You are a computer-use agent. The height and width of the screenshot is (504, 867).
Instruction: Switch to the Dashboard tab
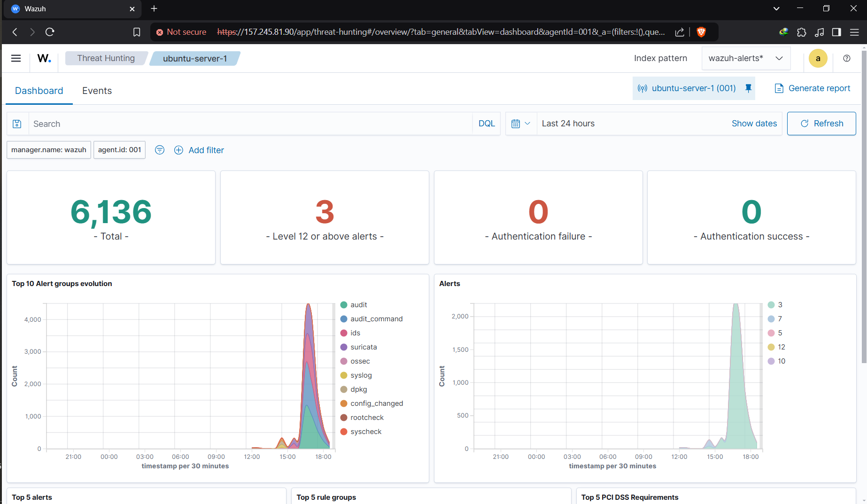click(x=39, y=91)
